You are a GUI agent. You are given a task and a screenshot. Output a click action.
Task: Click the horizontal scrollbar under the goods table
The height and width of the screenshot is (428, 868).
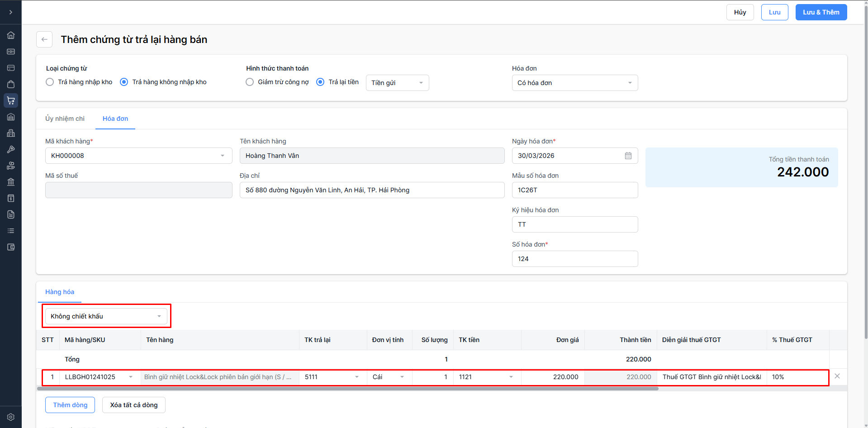[x=347, y=389]
